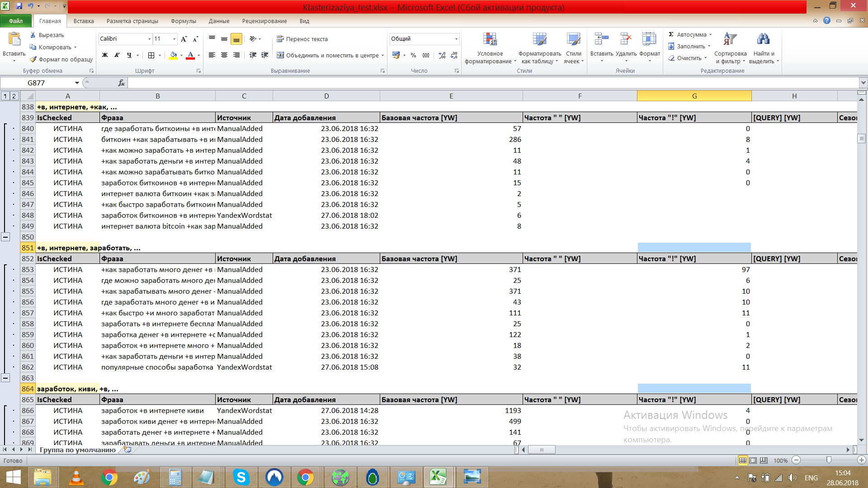Show outline level 1
The width and height of the screenshot is (868, 488).
pos(5,96)
